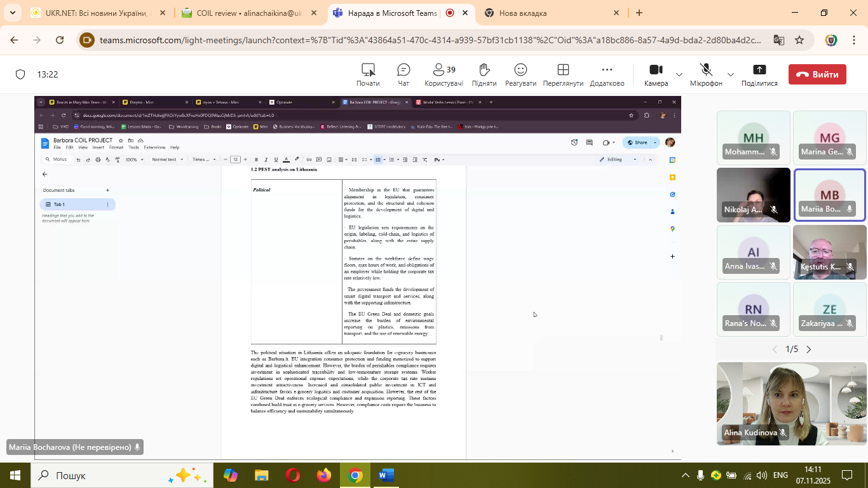Open the View layout options

(x=562, y=74)
